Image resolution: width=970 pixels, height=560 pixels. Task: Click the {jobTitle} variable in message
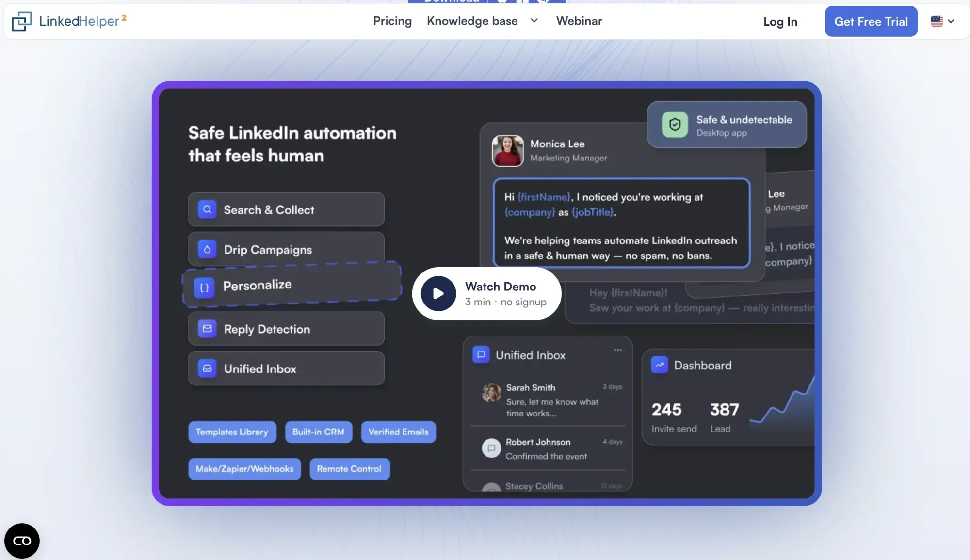pos(593,212)
